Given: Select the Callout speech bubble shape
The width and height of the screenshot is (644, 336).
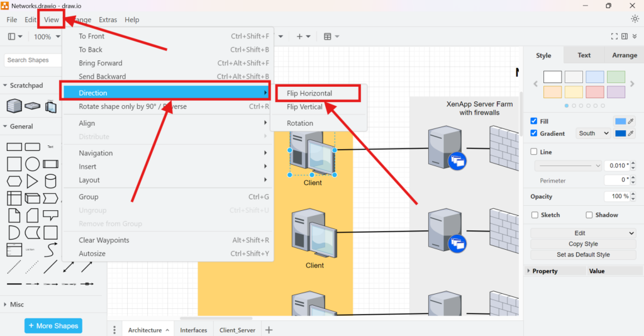Looking at the screenshot, I should point(50,215).
